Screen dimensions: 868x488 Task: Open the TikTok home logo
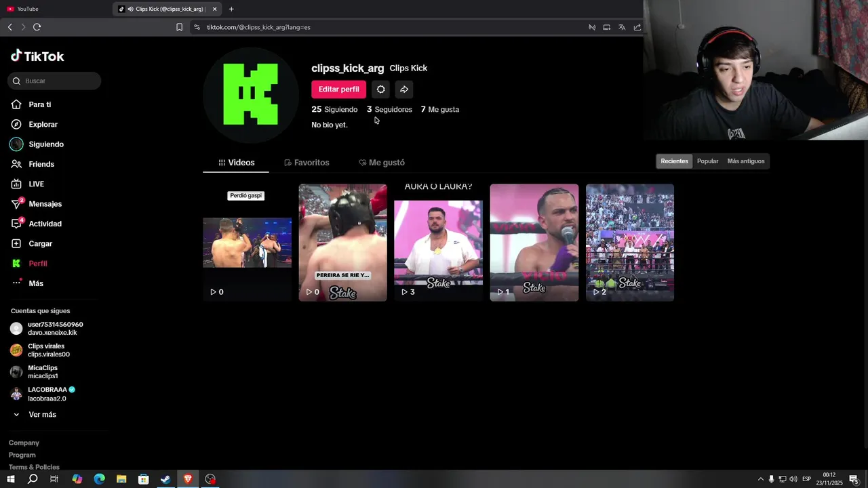tap(37, 56)
